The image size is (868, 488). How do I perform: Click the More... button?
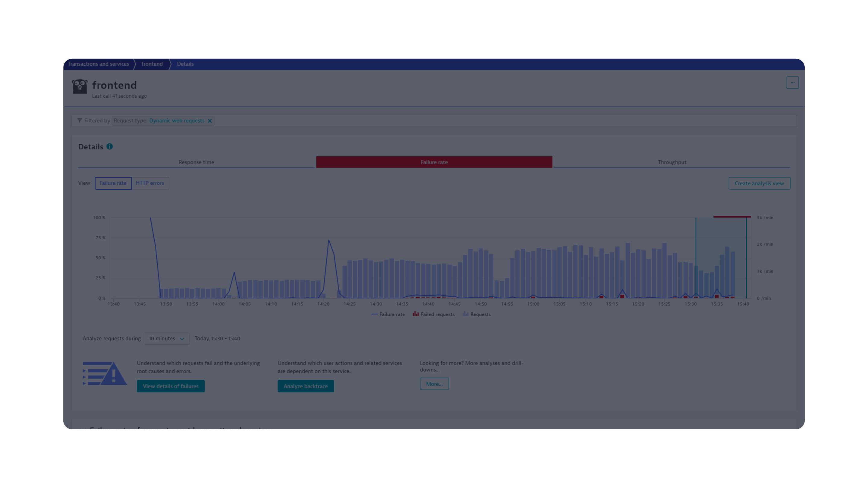(434, 383)
